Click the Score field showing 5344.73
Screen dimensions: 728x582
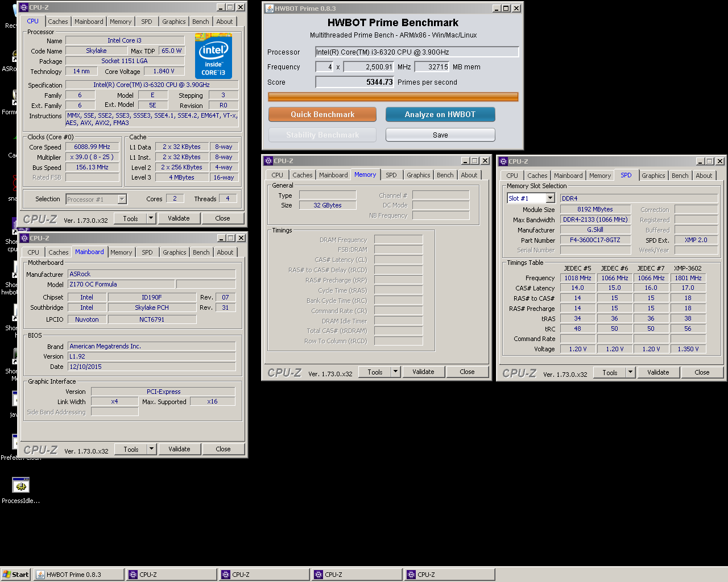click(355, 82)
